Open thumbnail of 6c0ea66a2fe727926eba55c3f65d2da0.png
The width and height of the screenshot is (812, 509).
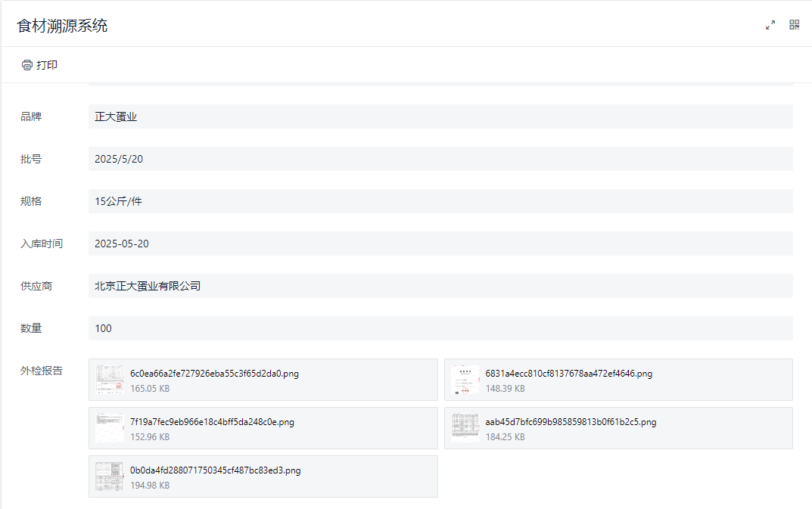point(110,380)
